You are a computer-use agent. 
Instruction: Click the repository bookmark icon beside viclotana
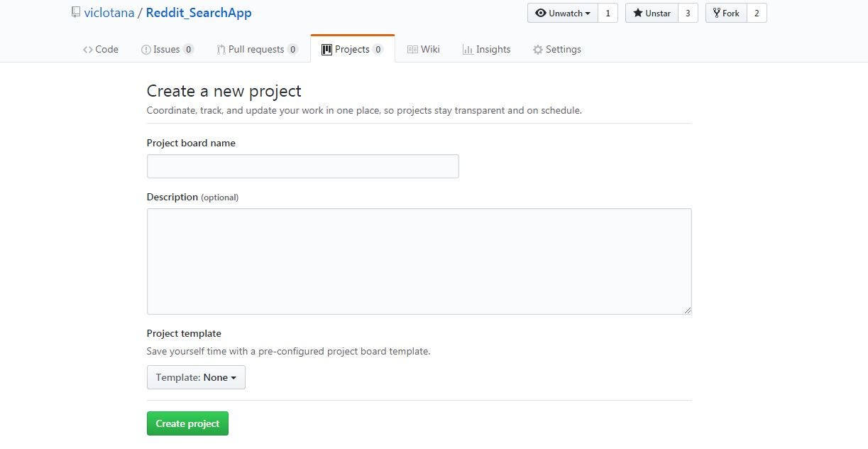point(75,11)
